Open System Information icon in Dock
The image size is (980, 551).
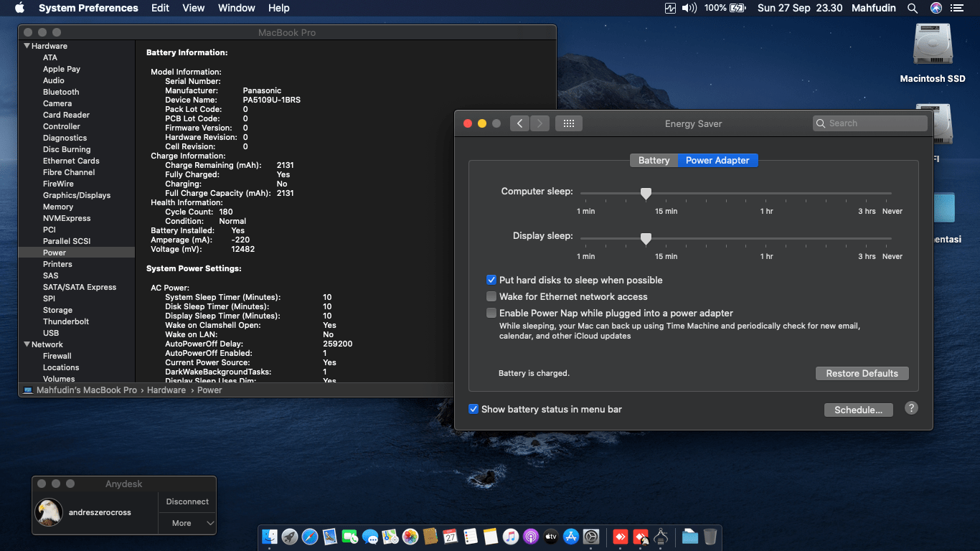coord(661,537)
